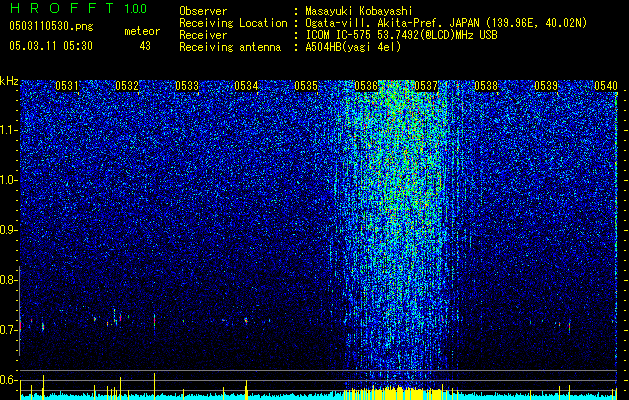Click the 0538 time marker
Image resolution: width=629 pixels, height=400 pixels.
(486, 86)
